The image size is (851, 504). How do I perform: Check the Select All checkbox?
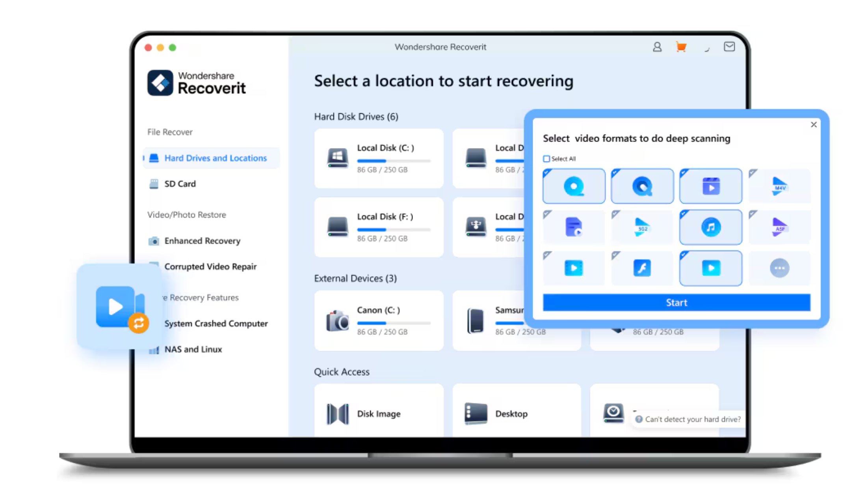(x=546, y=159)
